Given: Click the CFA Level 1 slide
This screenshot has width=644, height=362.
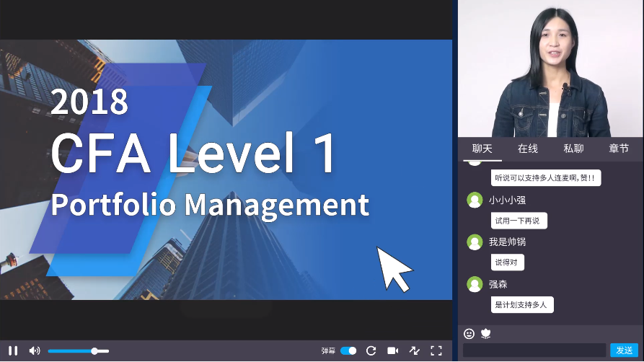Looking at the screenshot, I should 226,169.
